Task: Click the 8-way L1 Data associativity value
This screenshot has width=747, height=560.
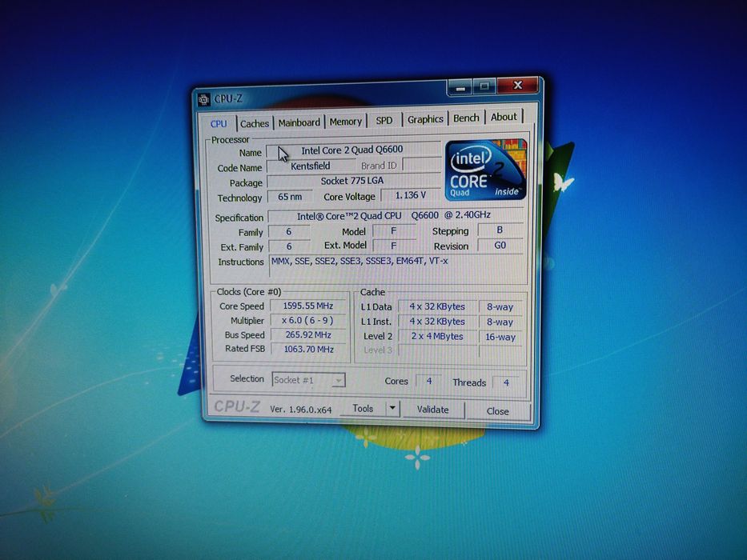Action: pos(500,307)
